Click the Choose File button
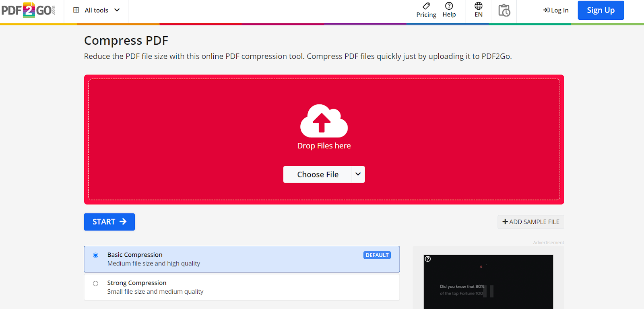644x309 pixels. [318, 175]
